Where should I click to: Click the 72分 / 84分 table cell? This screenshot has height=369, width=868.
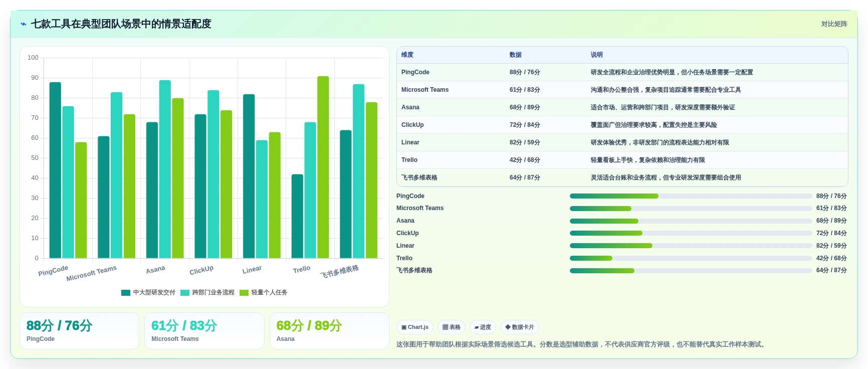coord(525,125)
